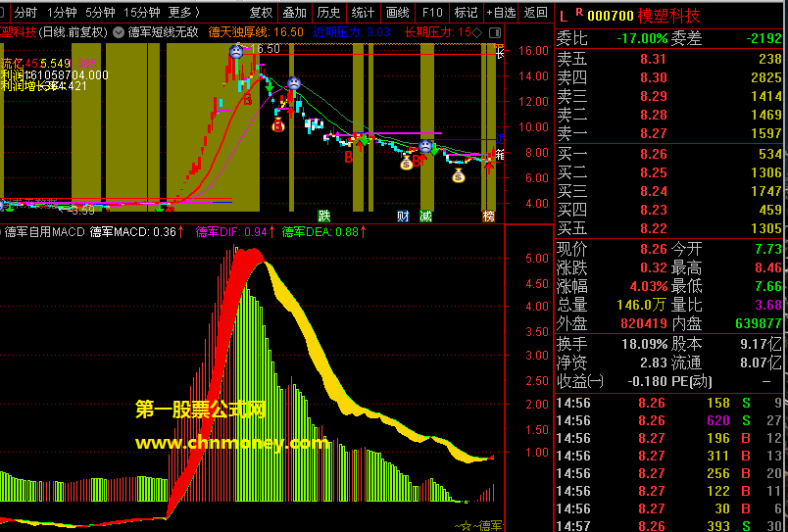Viewport: 788px width, 532px height.
Task: Click 跌 tag at chart bottom
Action: [324, 216]
